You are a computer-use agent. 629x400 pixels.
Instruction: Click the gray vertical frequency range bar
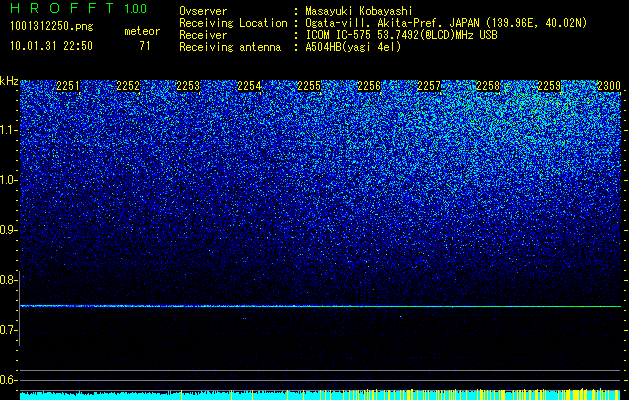point(19,308)
